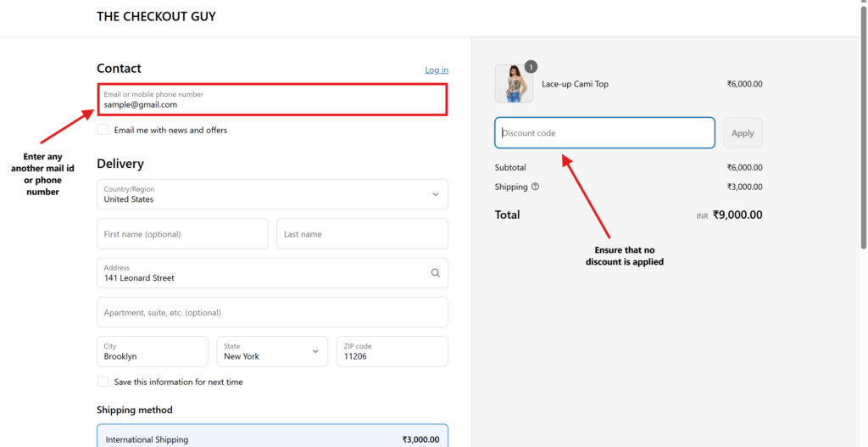
Task: Click the Lace-up Cami Top product thumbnail
Action: [514, 84]
